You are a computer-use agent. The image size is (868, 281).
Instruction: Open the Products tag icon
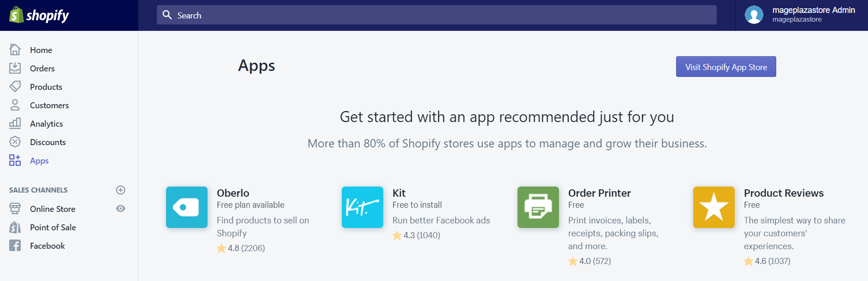15,87
